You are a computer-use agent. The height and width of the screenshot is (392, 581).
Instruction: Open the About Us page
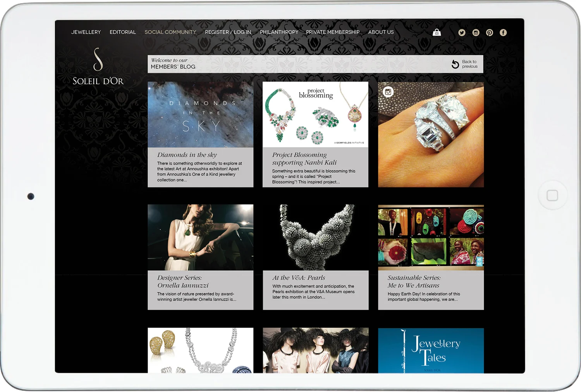[381, 32]
